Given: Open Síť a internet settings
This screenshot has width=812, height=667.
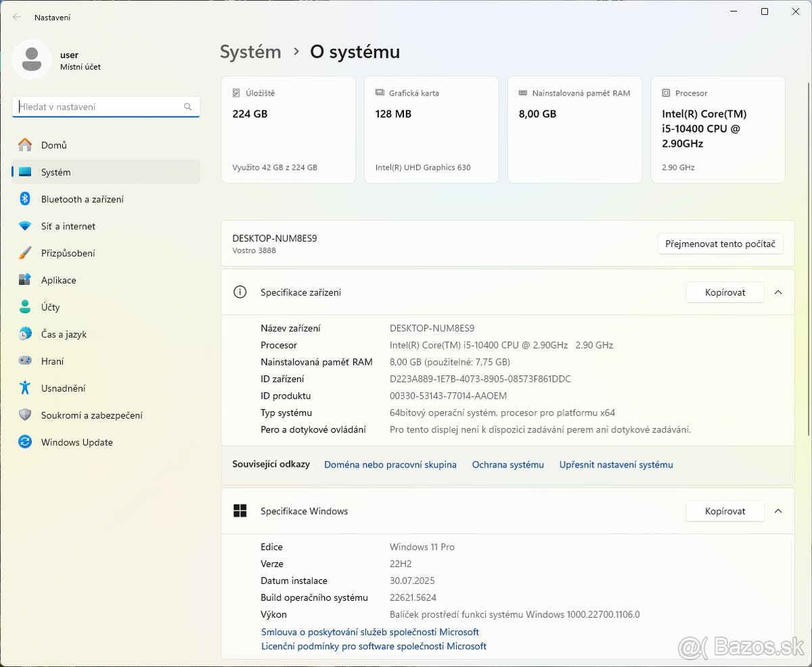Looking at the screenshot, I should tap(68, 226).
